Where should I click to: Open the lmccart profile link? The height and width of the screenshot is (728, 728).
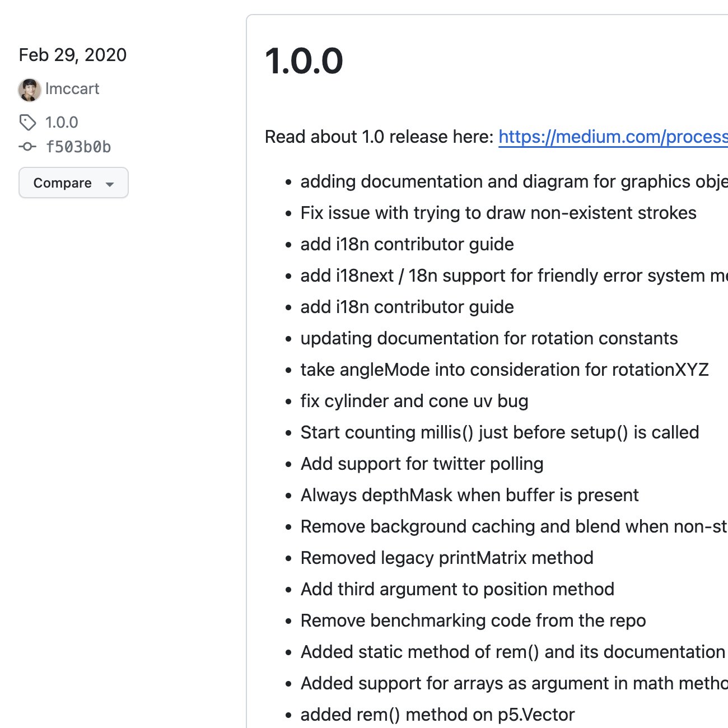[72, 88]
